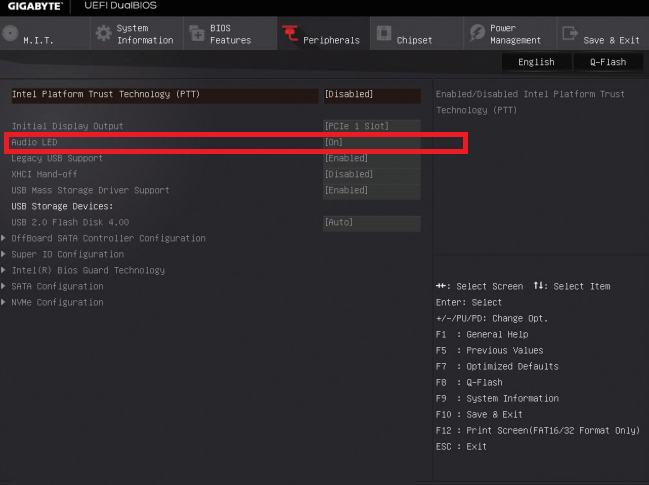Click the BIOS Features chip icon
649x485 pixels.
coord(197,34)
